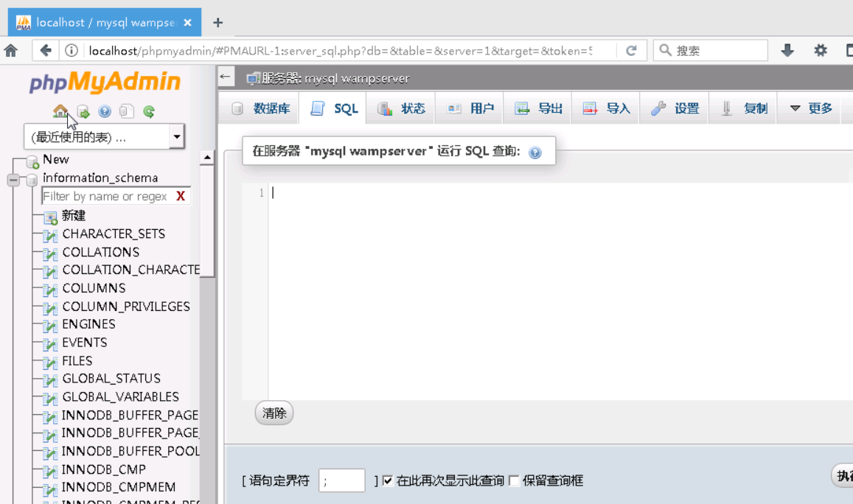
Task: Open the browser settings gear
Action: 821,51
